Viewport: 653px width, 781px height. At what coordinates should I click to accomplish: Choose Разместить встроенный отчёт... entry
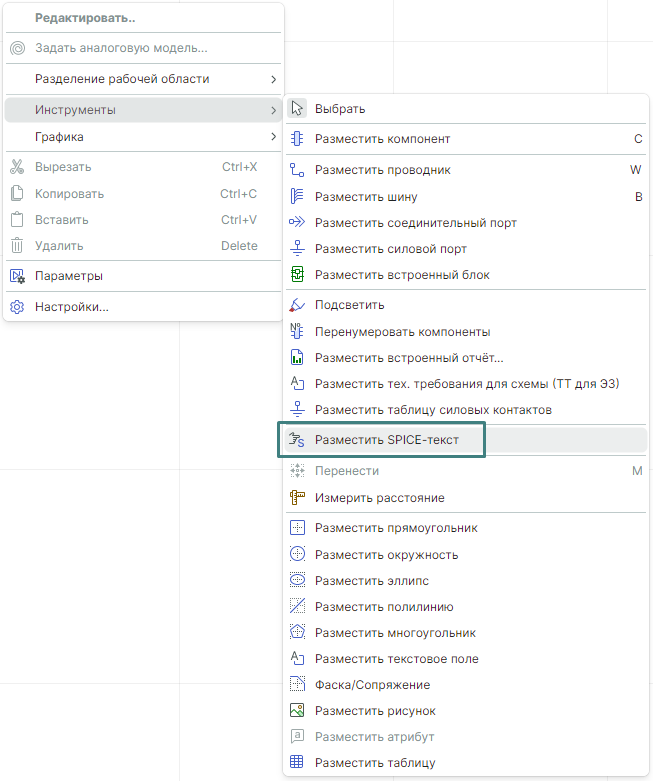point(409,357)
